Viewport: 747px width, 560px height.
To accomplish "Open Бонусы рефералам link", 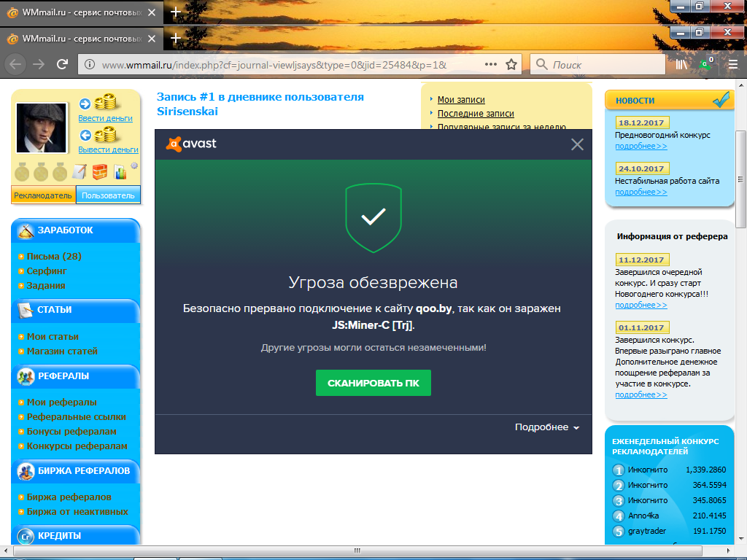I will (71, 432).
